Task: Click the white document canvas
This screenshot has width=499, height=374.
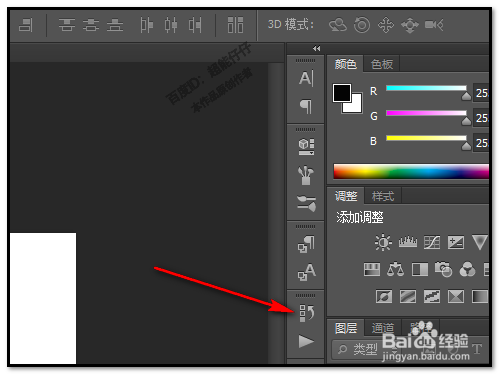Action: 43,299
